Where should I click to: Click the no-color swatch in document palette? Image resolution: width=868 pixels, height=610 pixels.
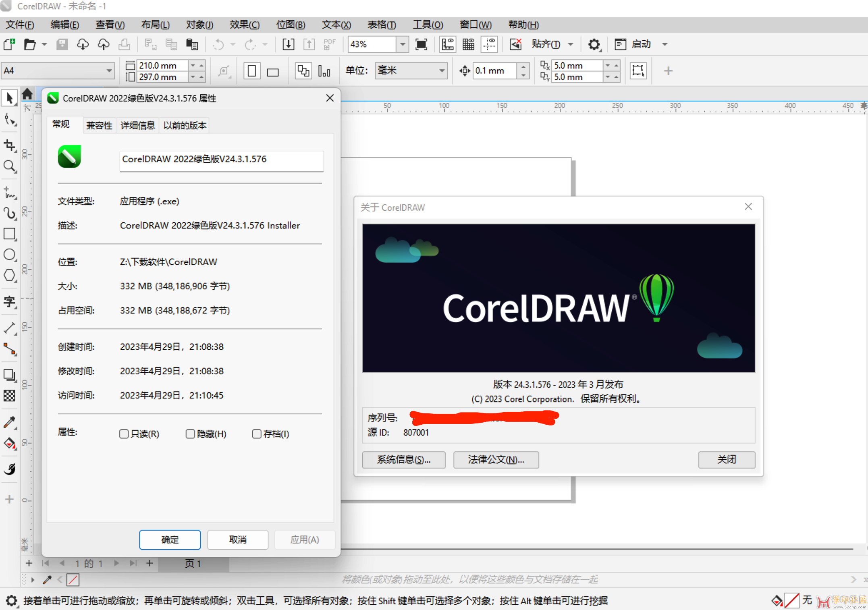[x=73, y=580]
